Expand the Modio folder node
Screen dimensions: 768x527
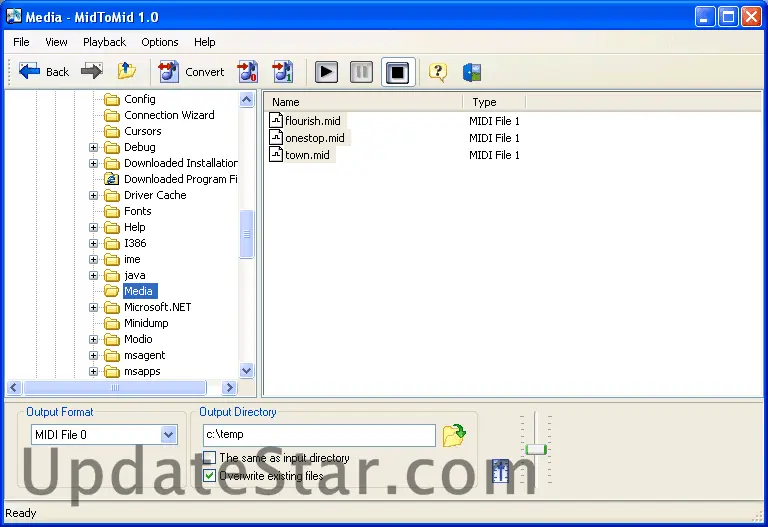[93, 339]
